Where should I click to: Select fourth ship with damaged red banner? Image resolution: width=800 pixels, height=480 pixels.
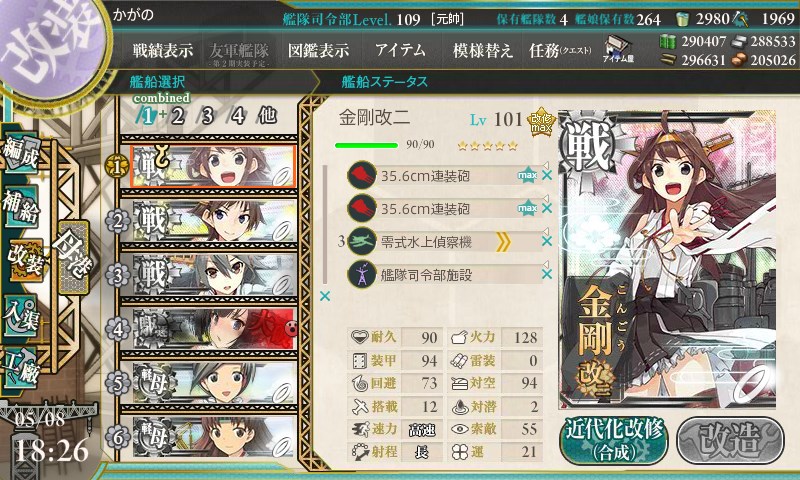click(214, 329)
